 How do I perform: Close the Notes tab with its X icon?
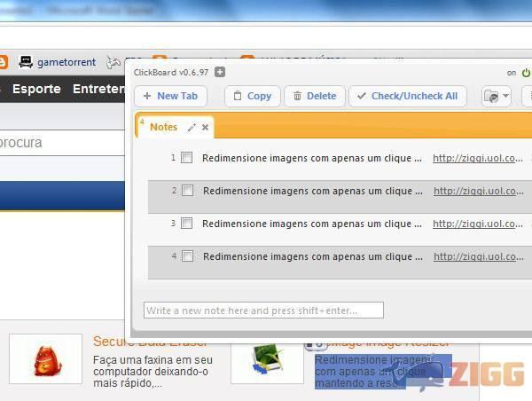click(206, 128)
